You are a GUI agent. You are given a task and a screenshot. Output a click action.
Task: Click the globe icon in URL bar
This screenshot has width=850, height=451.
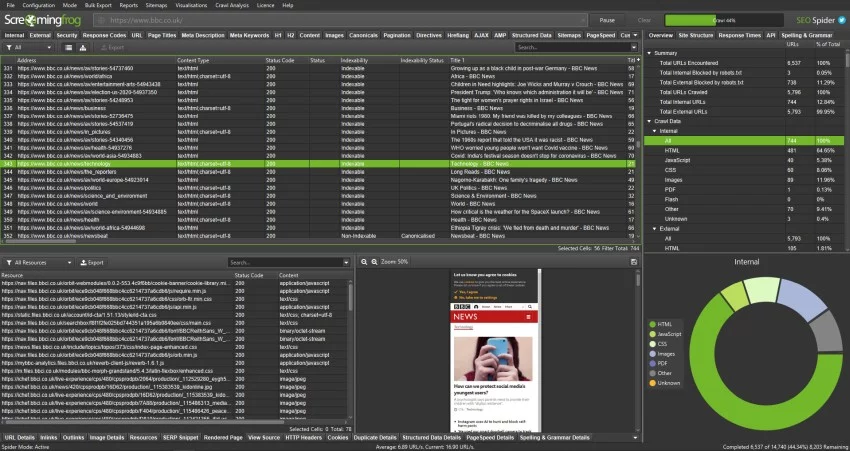(100, 21)
